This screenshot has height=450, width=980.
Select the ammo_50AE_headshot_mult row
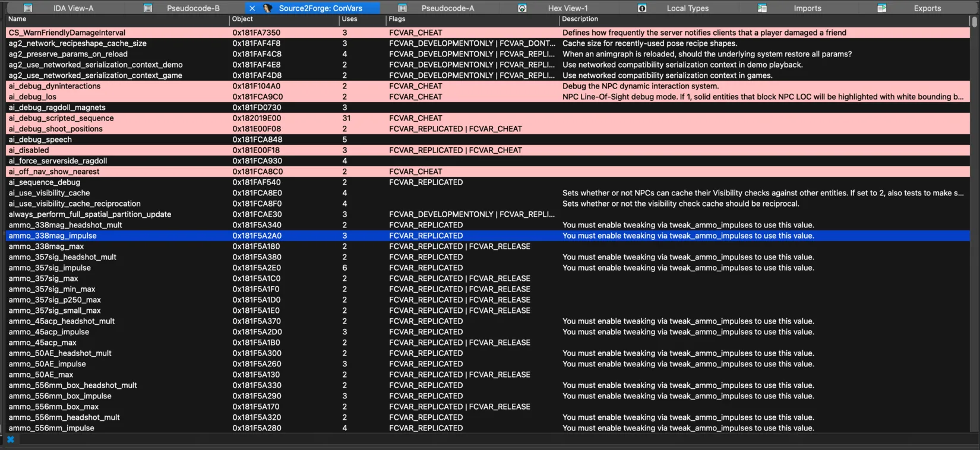pyautogui.click(x=488, y=353)
